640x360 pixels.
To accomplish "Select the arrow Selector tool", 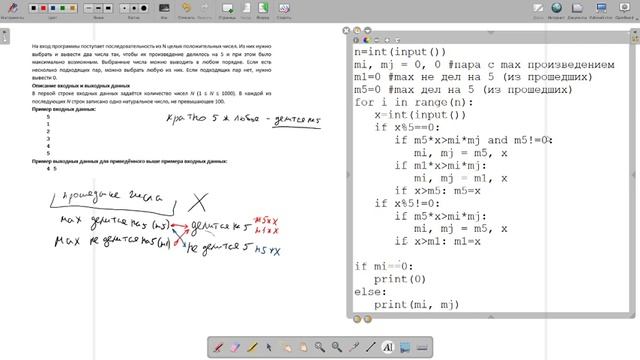I will [269, 347].
